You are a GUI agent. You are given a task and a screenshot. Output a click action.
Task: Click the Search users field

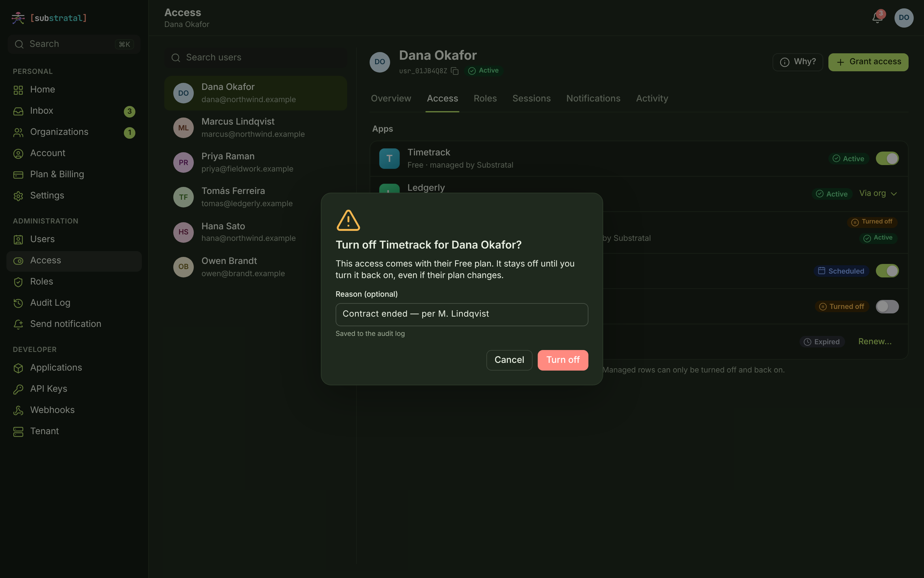255,57
